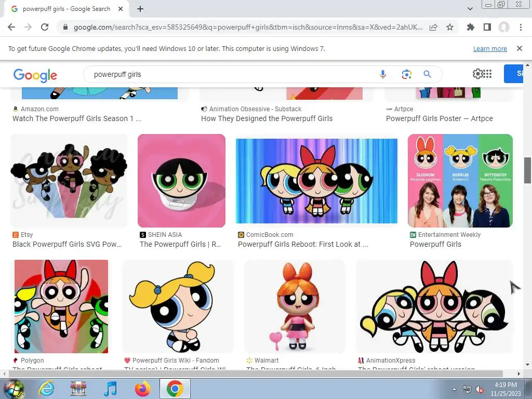The height and width of the screenshot is (399, 532).
Task: Open Entertainment Weekly voice cast image
Action: (x=460, y=181)
